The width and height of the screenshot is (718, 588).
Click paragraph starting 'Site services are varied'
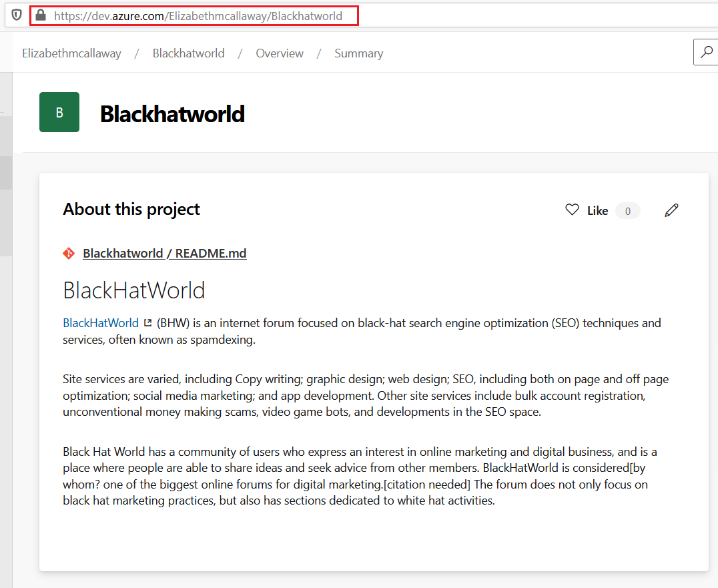point(366,395)
